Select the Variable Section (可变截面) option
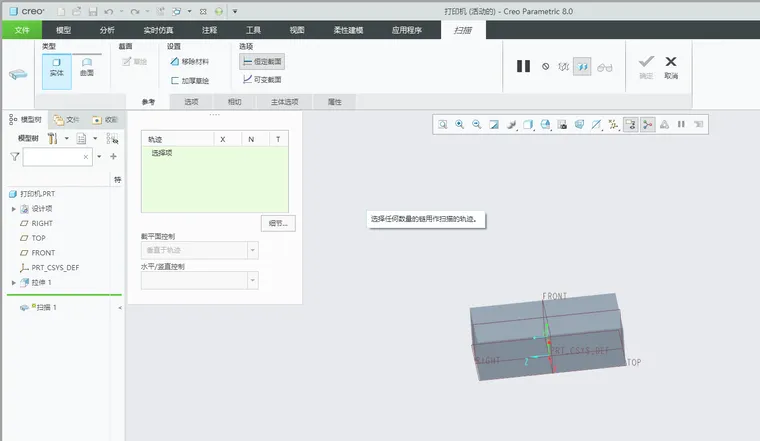The width and height of the screenshot is (760, 441). (x=262, y=79)
